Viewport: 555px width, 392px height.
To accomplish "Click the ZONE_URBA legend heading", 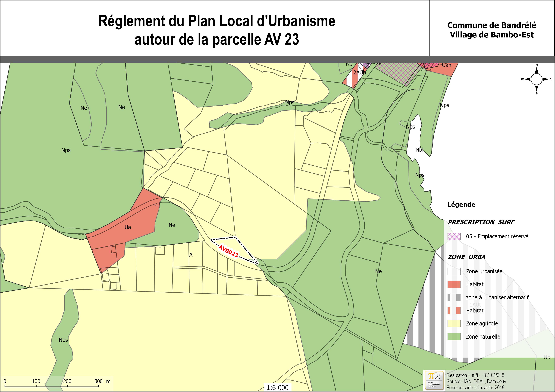I will (x=467, y=257).
